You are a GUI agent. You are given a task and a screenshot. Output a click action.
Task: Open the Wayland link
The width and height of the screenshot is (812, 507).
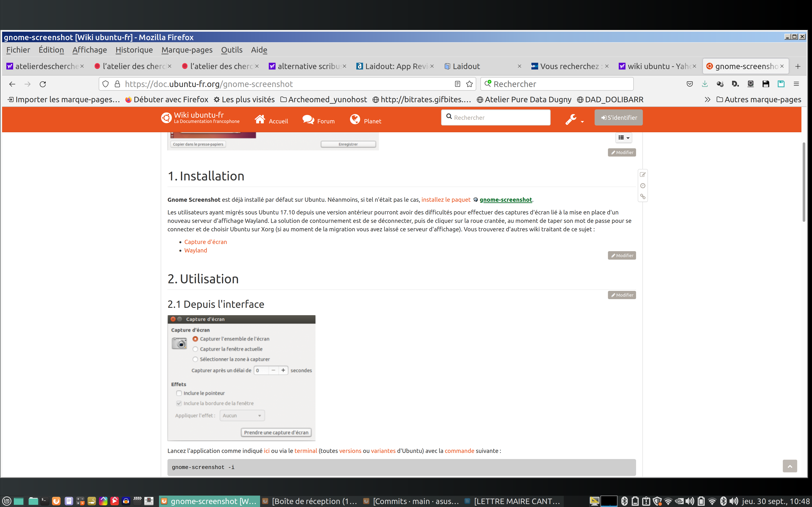pos(196,251)
